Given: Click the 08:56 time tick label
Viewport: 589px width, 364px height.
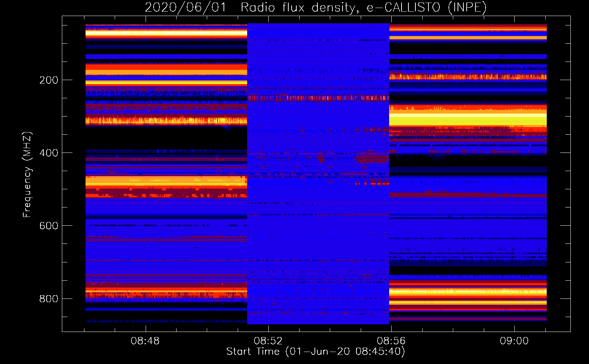Looking at the screenshot, I should pyautogui.click(x=391, y=341).
